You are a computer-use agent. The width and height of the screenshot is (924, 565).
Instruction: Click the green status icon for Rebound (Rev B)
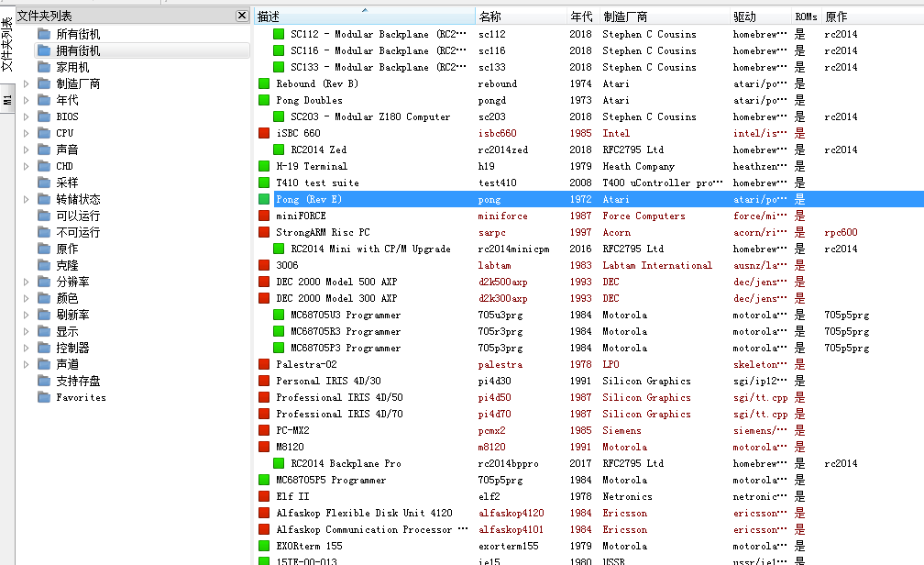tap(264, 83)
